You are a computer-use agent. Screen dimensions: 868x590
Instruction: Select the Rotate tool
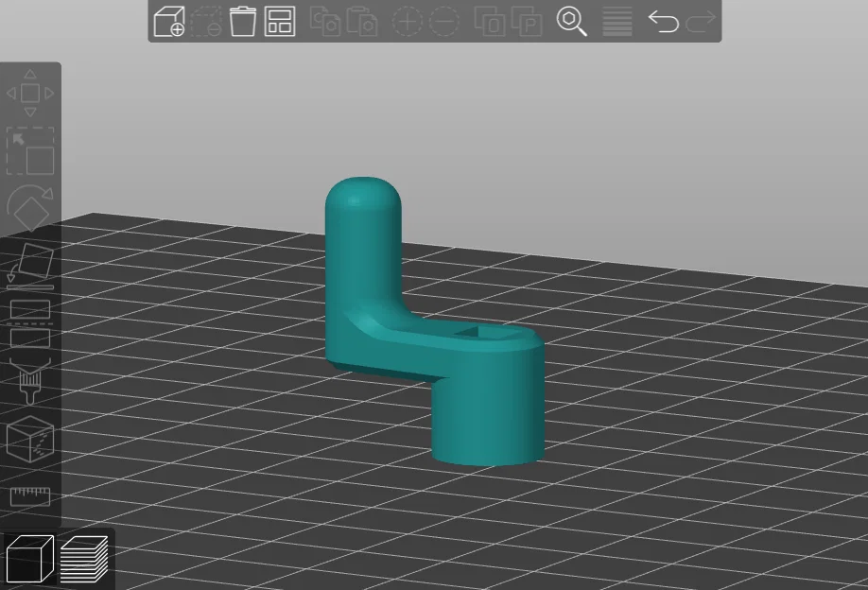[x=30, y=210]
